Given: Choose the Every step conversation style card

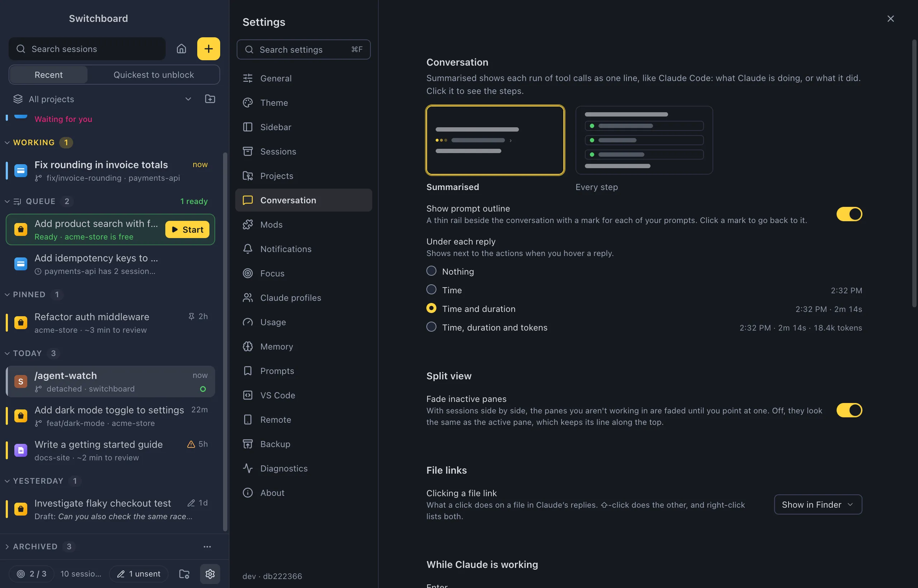Looking at the screenshot, I should (x=644, y=140).
